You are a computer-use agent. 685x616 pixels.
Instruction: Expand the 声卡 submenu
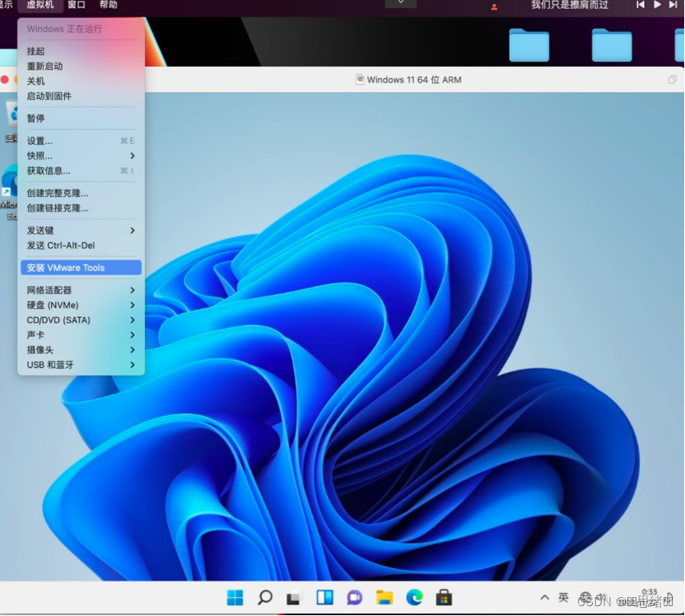(x=81, y=334)
